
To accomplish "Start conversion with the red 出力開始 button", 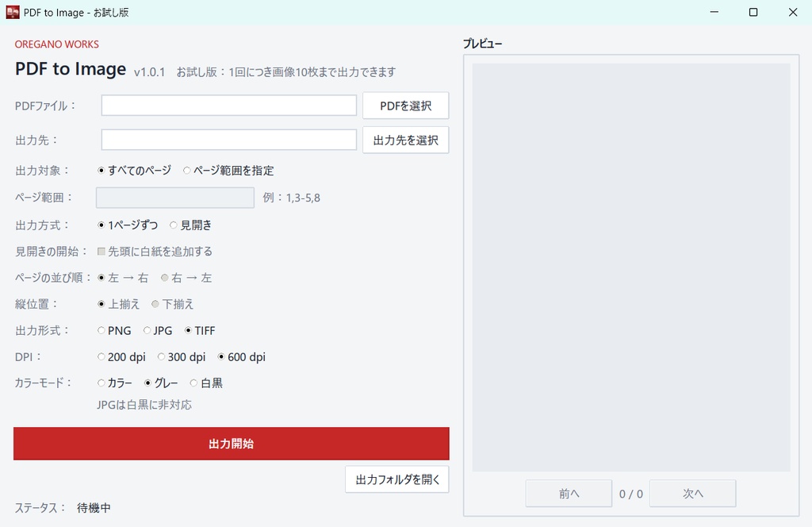I will [232, 444].
